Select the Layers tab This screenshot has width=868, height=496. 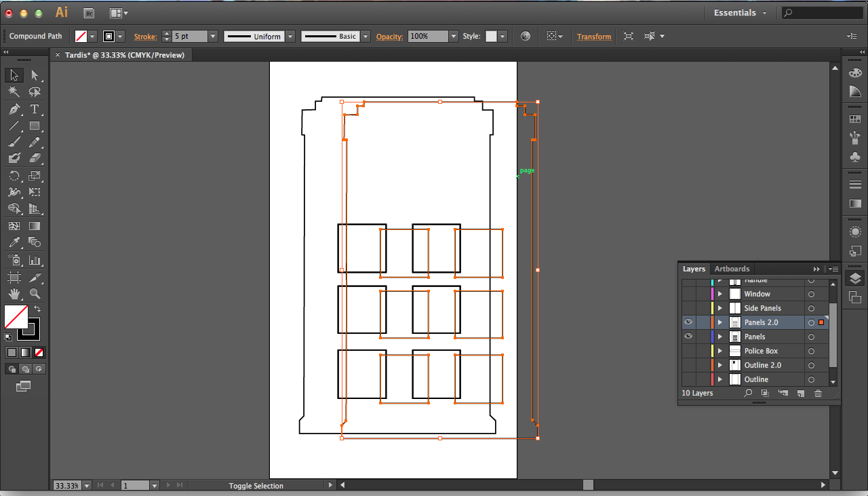click(x=694, y=269)
